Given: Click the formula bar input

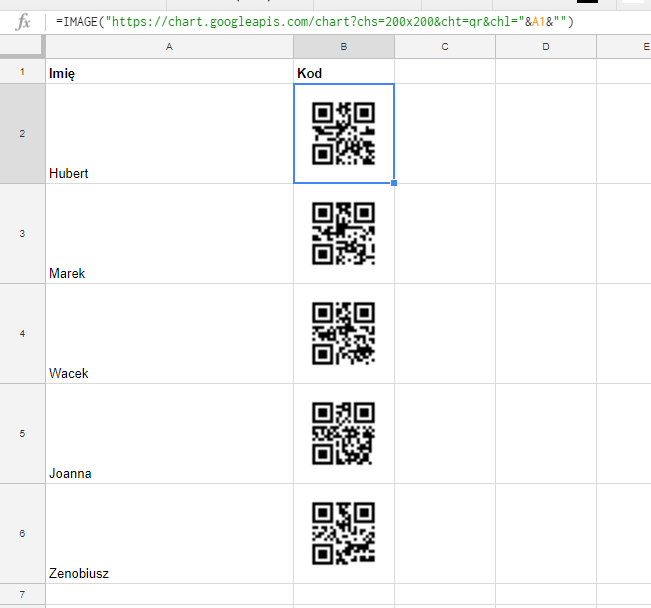Looking at the screenshot, I should (x=349, y=22).
